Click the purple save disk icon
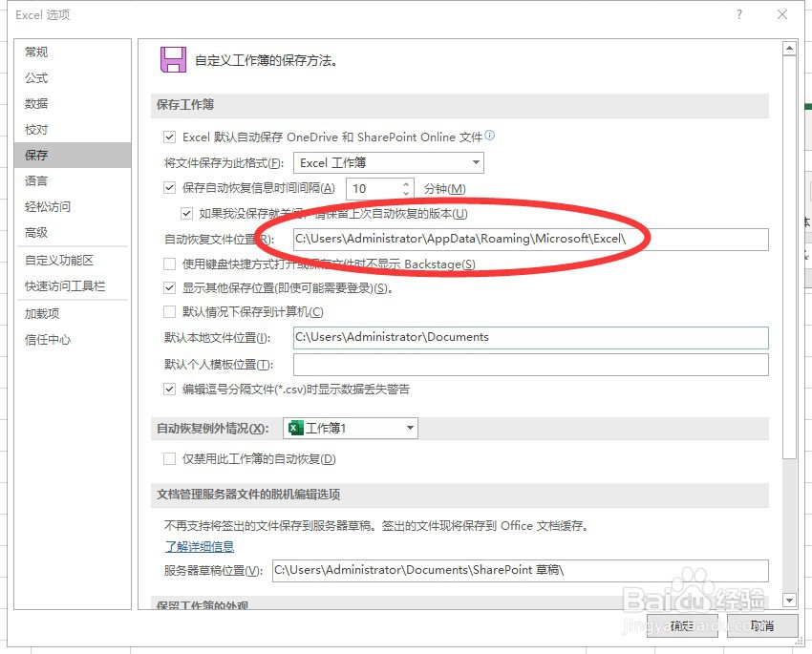Screen dimensions: 812x654 coord(173,59)
